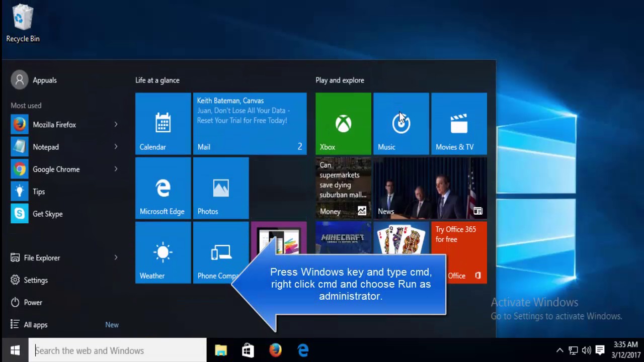
Task: Open the partially hidden Store app tile
Action: click(279, 238)
